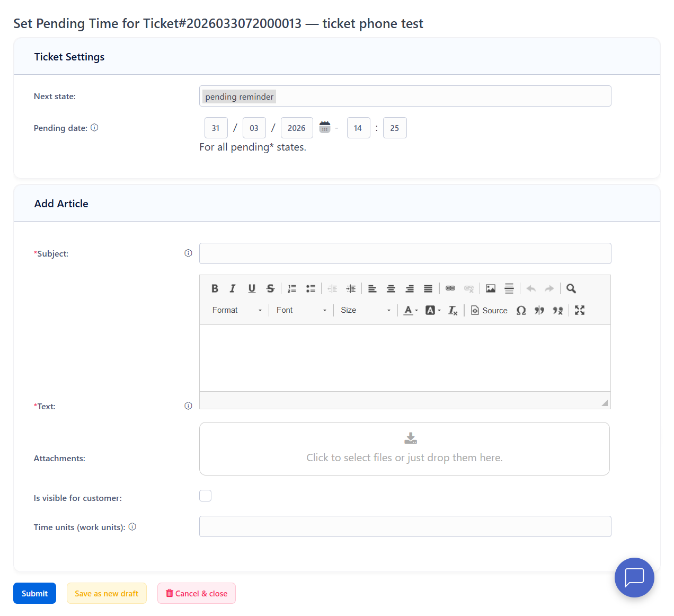Cancel and close the form
The height and width of the screenshot is (616, 674).
pos(197,593)
